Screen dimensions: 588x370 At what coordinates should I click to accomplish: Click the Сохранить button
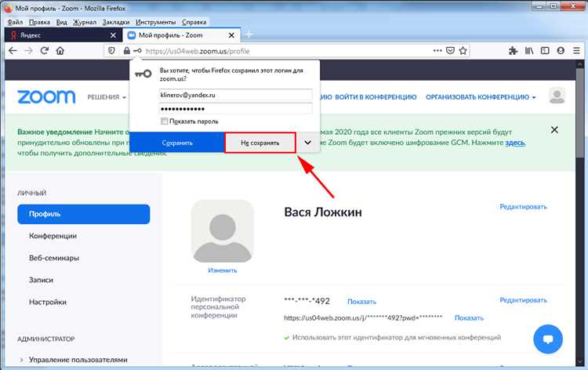(177, 143)
